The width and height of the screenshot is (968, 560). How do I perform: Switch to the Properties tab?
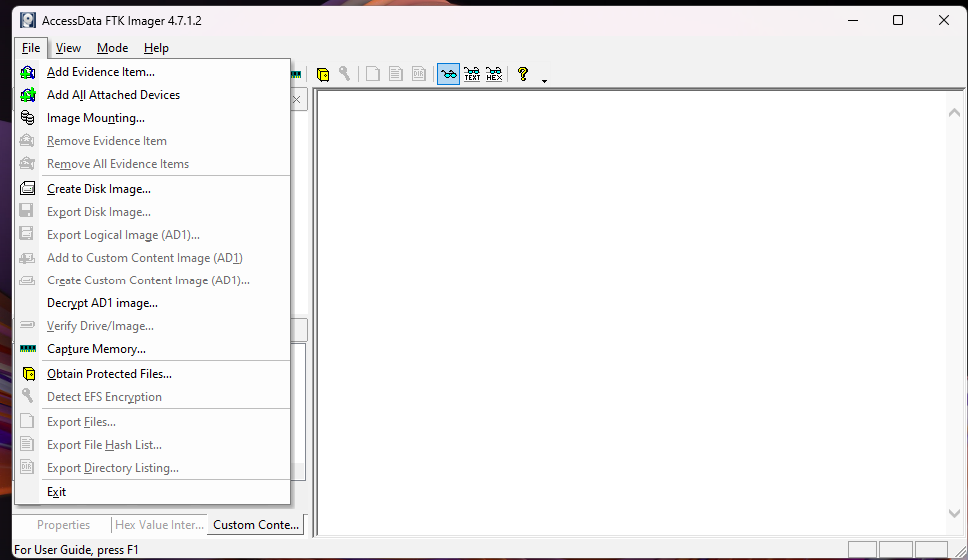click(63, 525)
